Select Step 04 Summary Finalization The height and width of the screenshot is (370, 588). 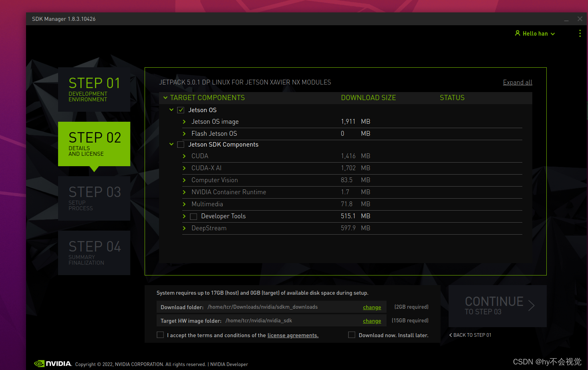coord(94,253)
